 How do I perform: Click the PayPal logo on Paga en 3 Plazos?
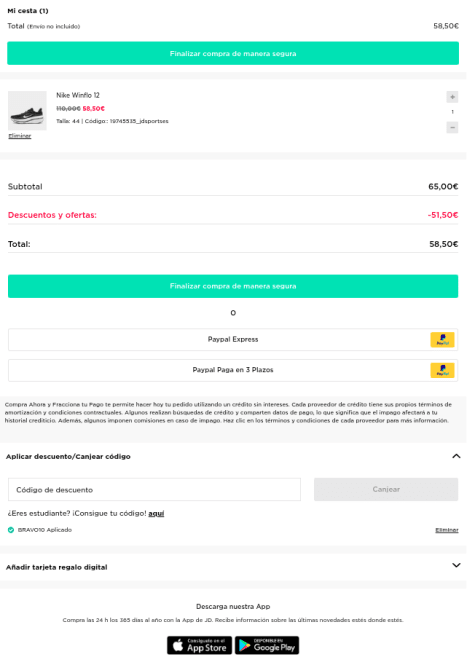[442, 370]
